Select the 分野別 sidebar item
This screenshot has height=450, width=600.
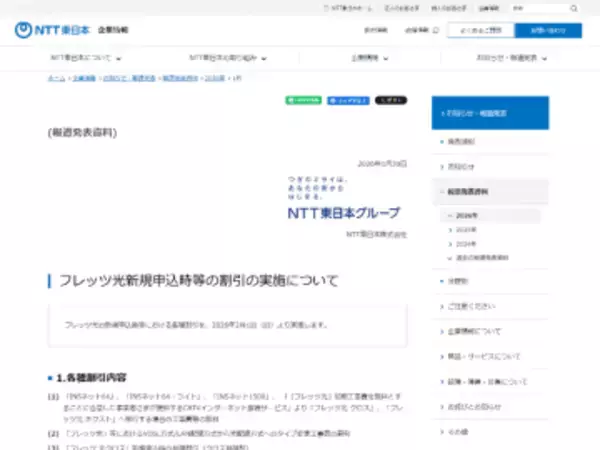pyautogui.click(x=490, y=281)
